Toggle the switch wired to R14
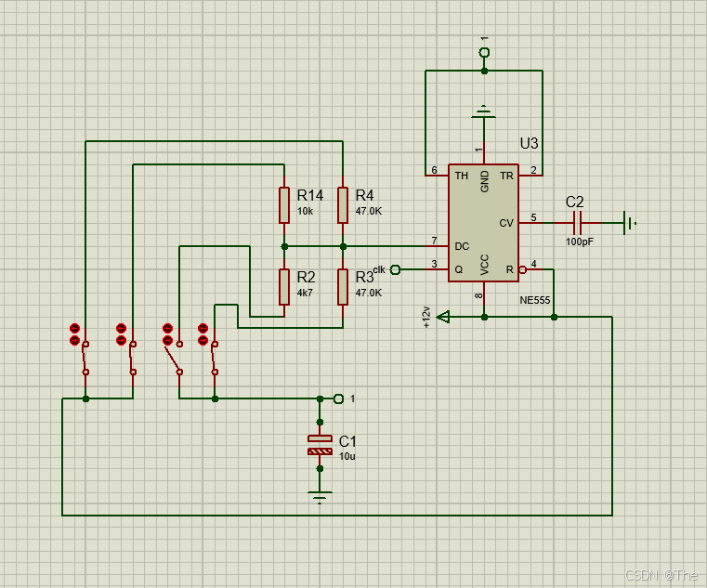This screenshot has height=588, width=707. click(133, 358)
